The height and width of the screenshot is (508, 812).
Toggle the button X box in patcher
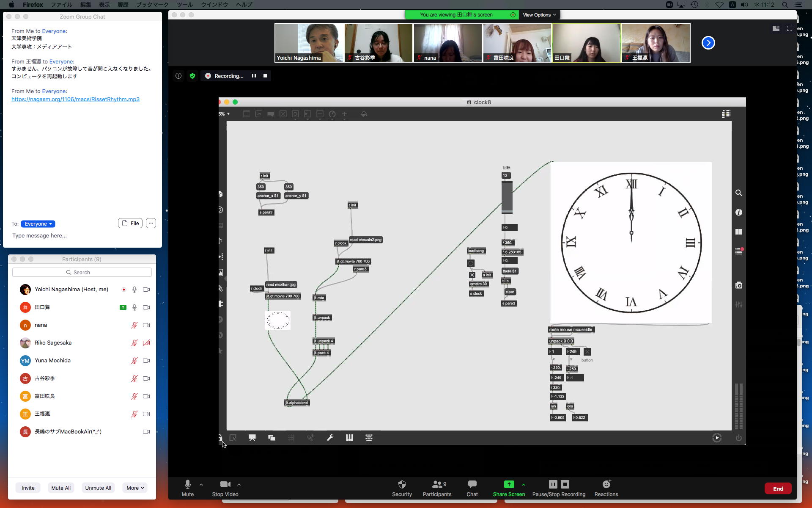click(587, 352)
